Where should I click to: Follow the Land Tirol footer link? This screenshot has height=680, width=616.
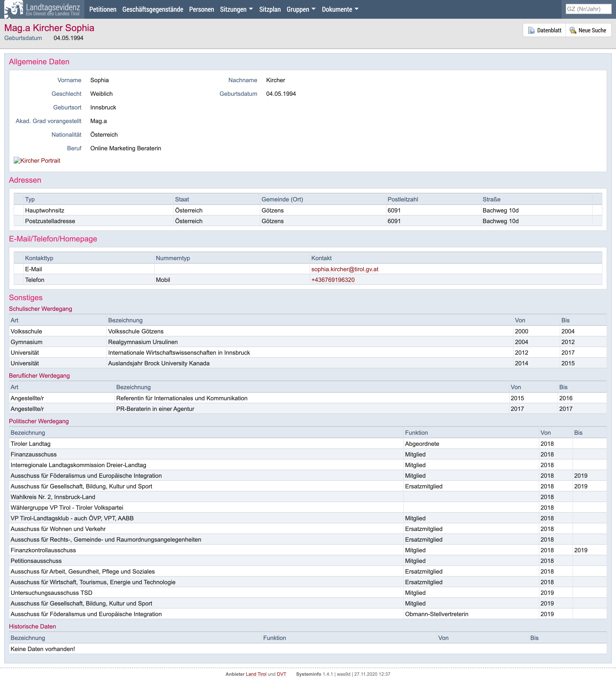[x=256, y=674]
